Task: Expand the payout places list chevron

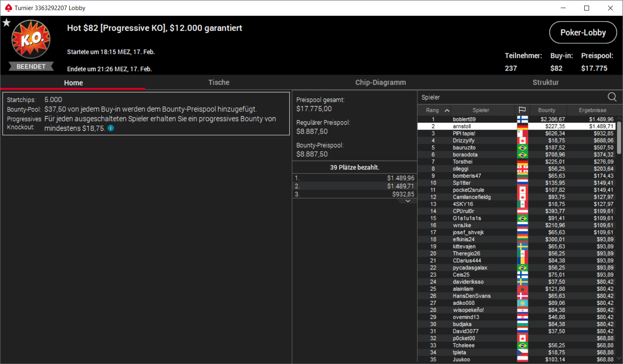Action: pyautogui.click(x=408, y=201)
